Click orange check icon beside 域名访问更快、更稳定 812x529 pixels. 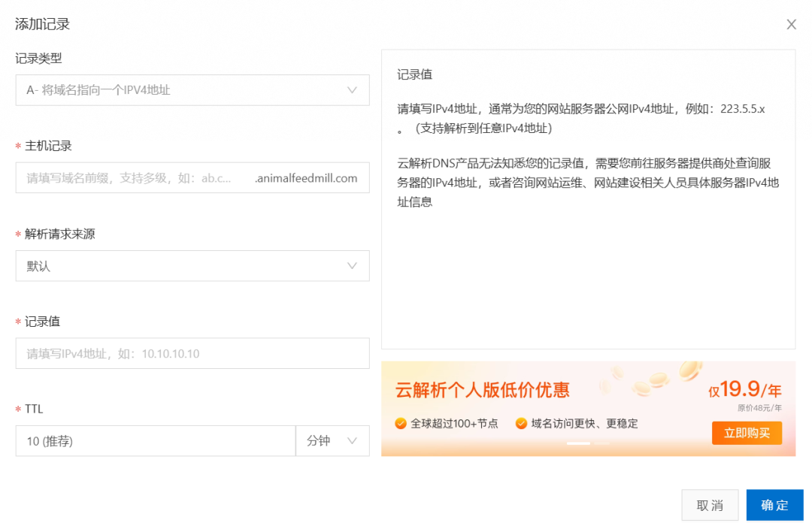521,424
